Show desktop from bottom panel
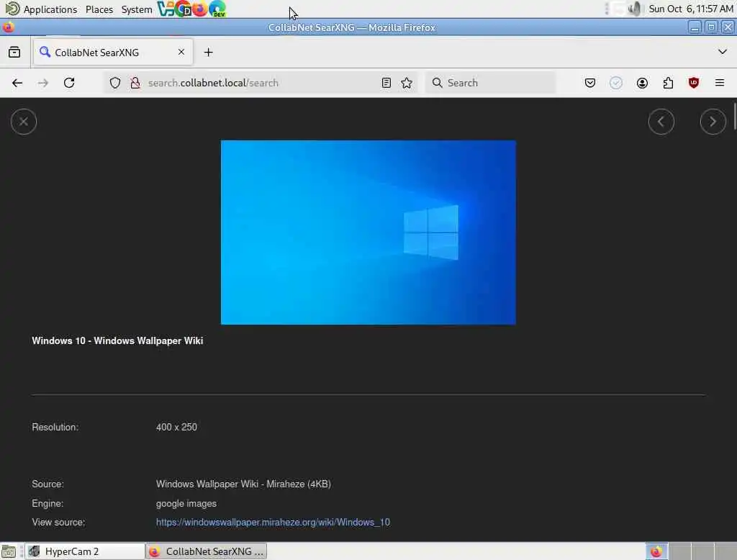The width and height of the screenshot is (737, 560). [x=9, y=551]
